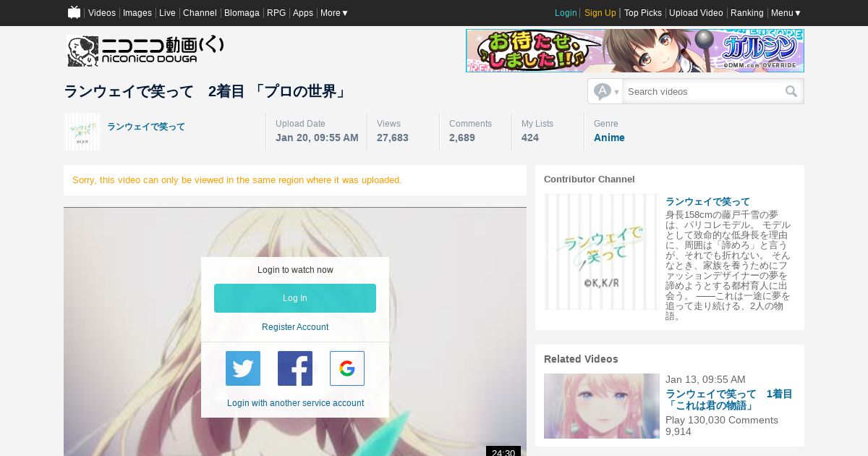The image size is (868, 456).
Task: Click Login to watch now text
Action: coord(295,270)
